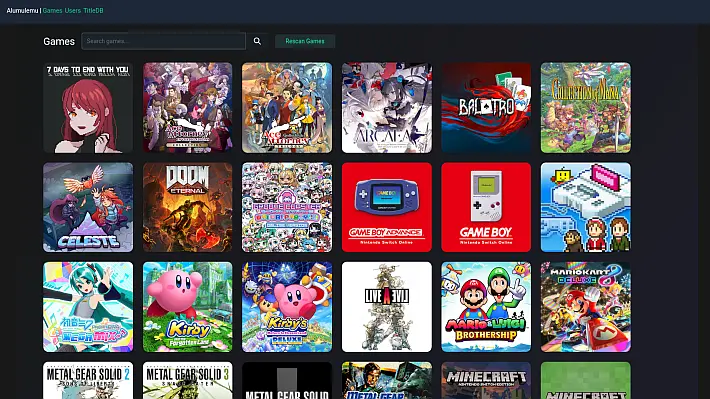Viewport: 710px width, 399px height.
Task: Open the dark purple Ace Attorney collection cover
Action: tap(187, 108)
